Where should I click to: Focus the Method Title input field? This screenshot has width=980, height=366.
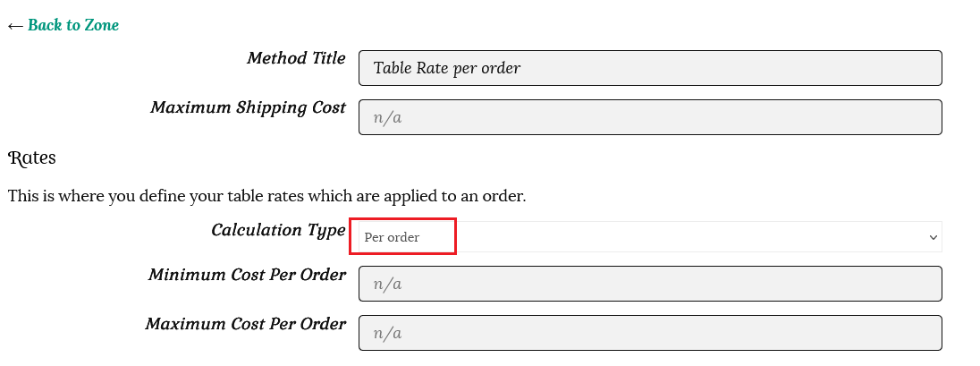(650, 68)
